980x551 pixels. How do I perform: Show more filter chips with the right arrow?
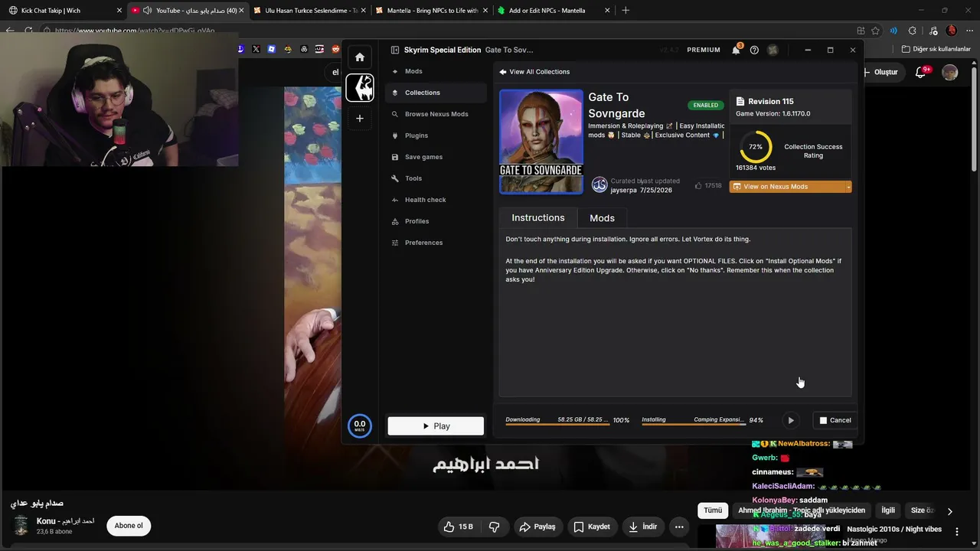click(x=949, y=511)
